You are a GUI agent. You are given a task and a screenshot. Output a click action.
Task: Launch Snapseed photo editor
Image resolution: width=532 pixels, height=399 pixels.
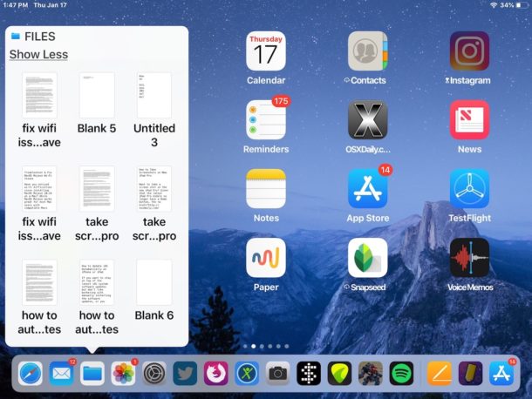point(367,258)
